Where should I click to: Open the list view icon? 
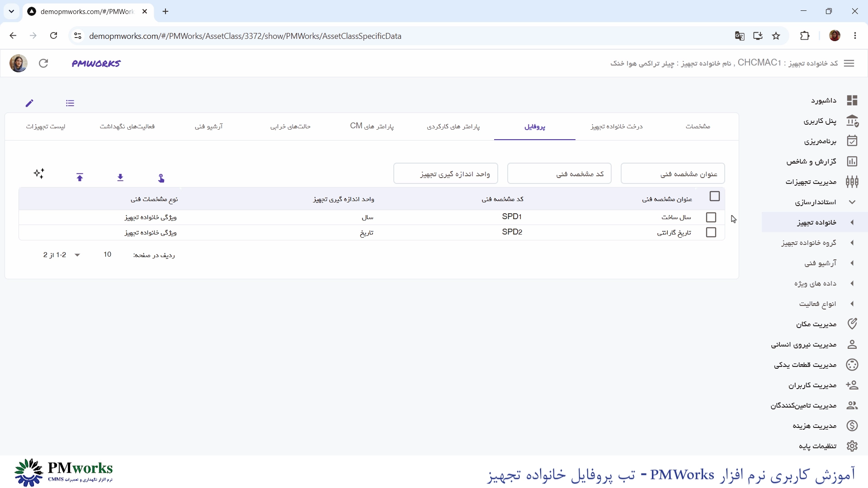pos(70,103)
